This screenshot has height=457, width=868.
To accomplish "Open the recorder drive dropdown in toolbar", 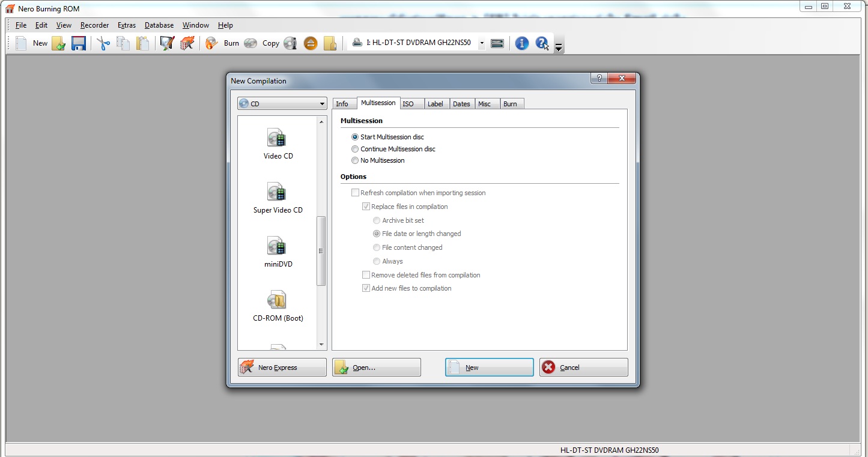I will coord(482,43).
